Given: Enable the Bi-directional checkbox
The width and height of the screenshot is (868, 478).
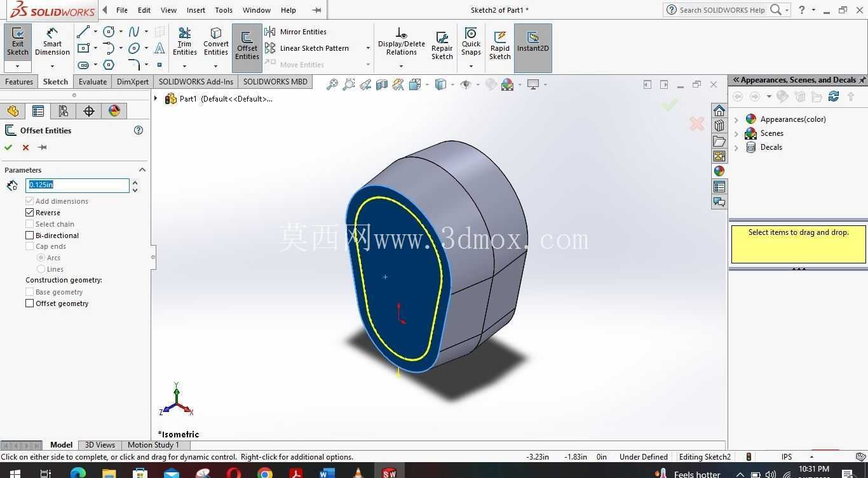Looking at the screenshot, I should point(29,236).
